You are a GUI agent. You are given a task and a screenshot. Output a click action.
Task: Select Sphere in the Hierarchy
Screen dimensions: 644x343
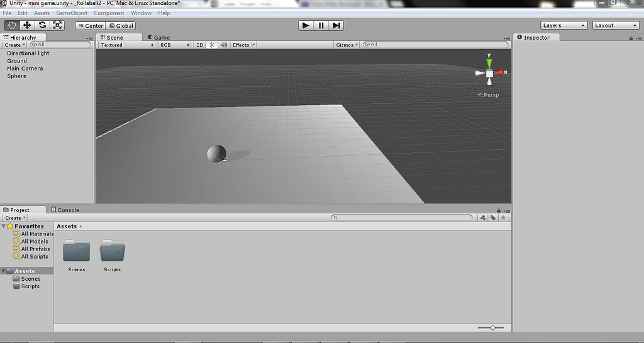[x=17, y=76]
